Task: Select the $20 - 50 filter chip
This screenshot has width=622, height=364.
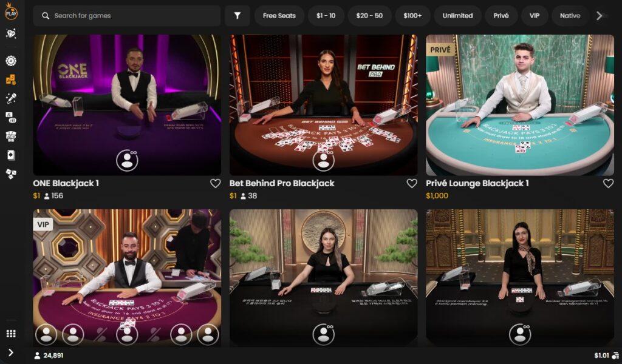Action: click(x=369, y=15)
